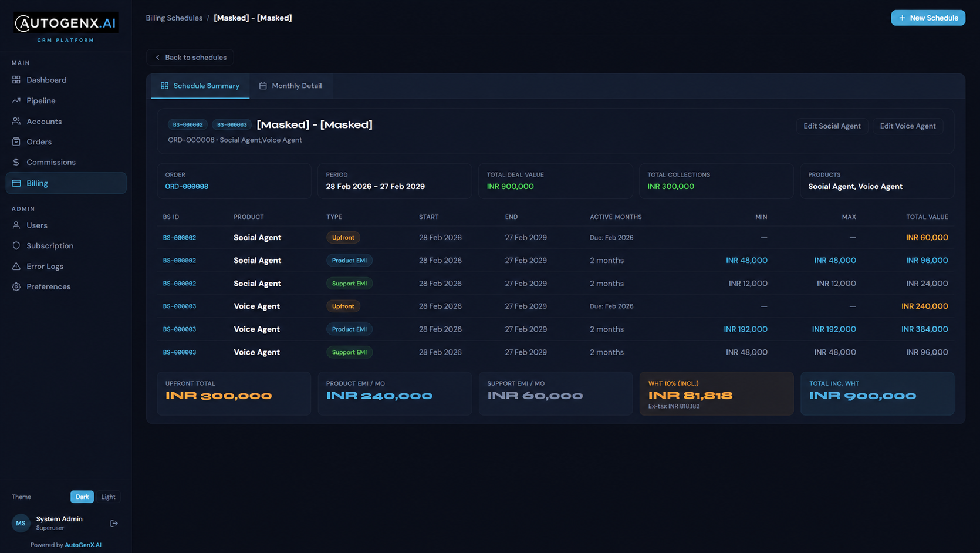980x553 pixels.
Task: Open the Monthly Detail tab
Action: (x=290, y=86)
